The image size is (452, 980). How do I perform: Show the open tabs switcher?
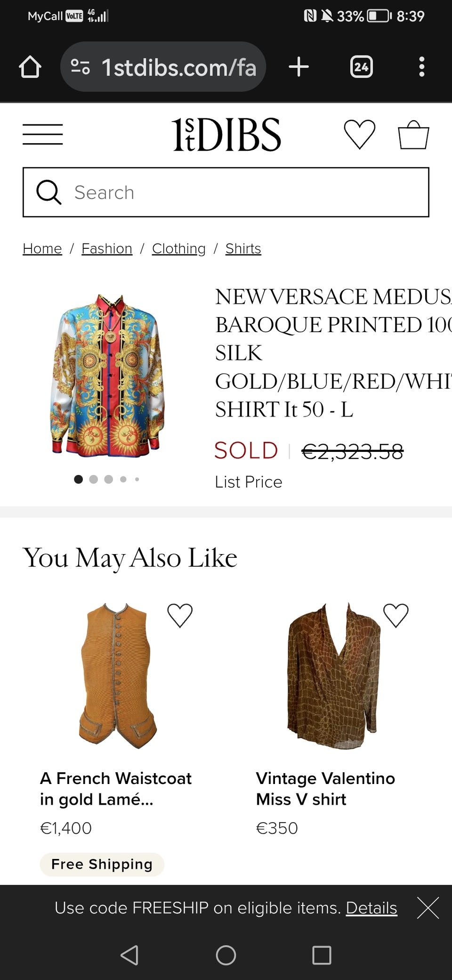point(361,67)
